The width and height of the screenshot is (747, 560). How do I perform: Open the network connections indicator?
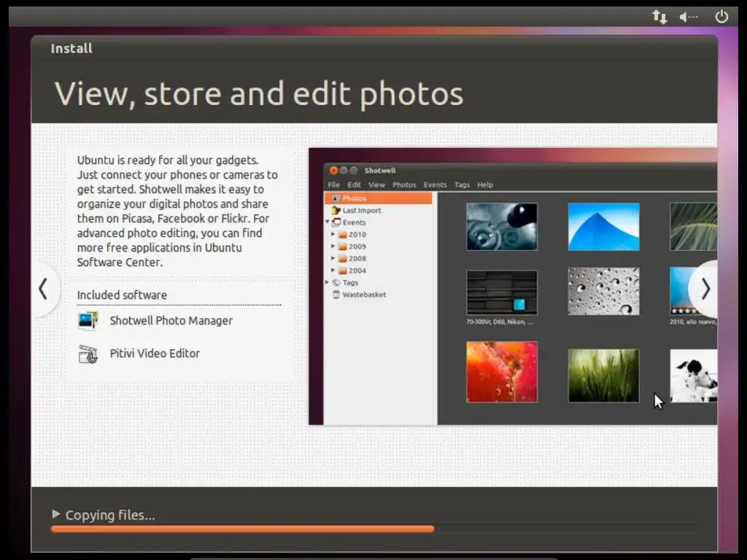click(x=659, y=17)
